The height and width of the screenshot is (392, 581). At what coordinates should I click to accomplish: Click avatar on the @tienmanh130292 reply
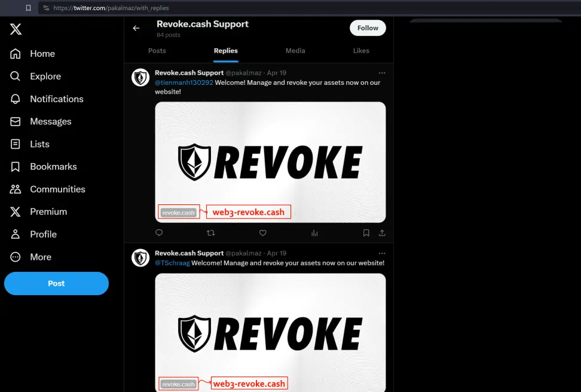[x=140, y=78]
